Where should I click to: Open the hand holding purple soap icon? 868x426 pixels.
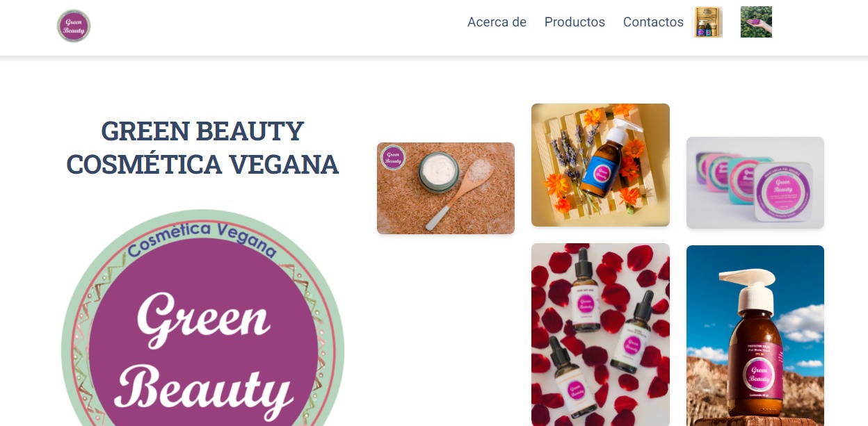(756, 22)
